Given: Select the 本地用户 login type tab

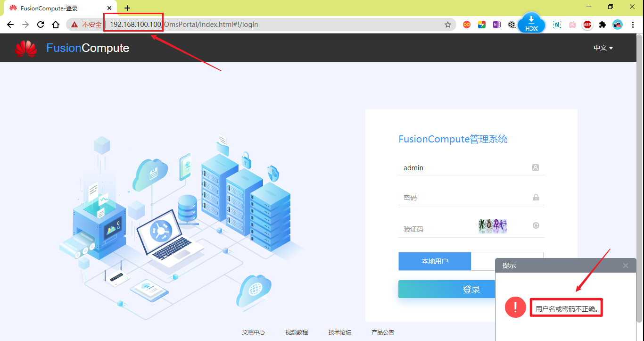Looking at the screenshot, I should click(435, 261).
